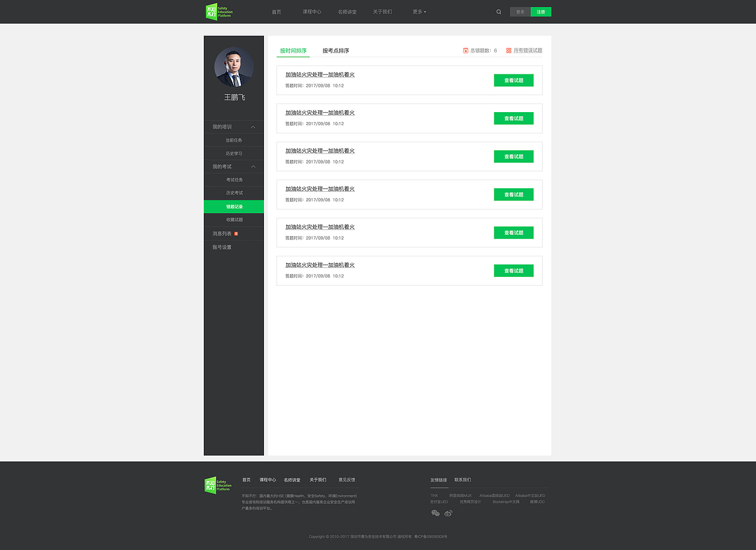Click the footer 首页 link

(246, 480)
